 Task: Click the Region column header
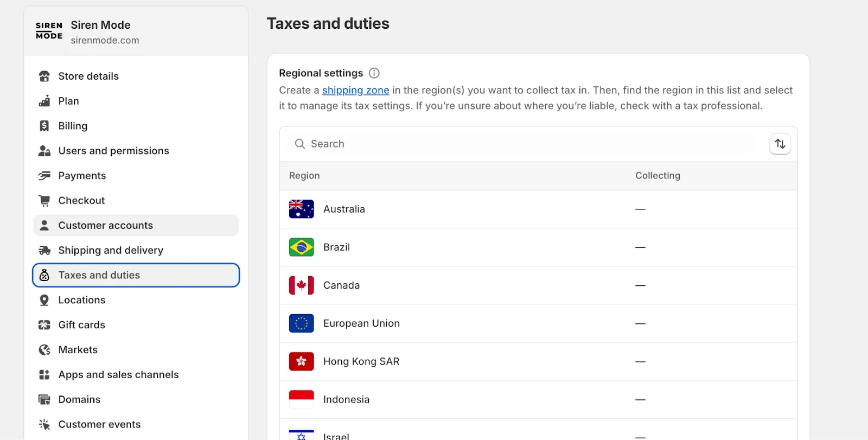pyautogui.click(x=304, y=176)
